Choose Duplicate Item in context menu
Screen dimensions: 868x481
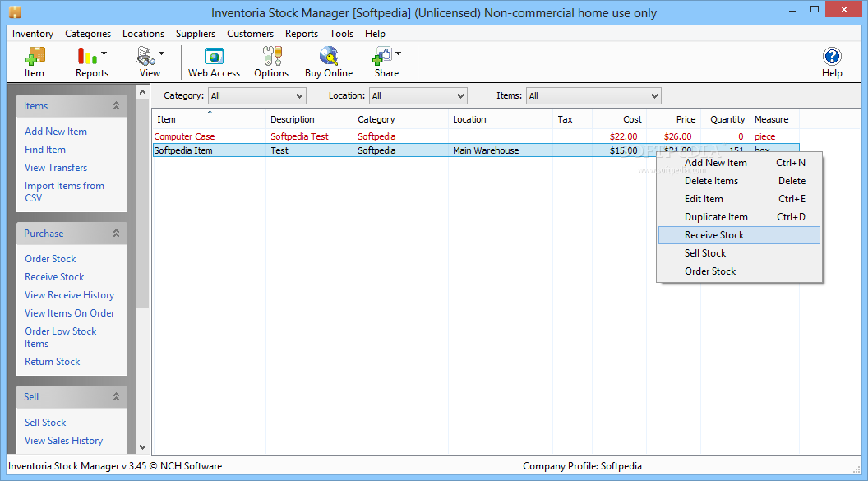point(739,217)
